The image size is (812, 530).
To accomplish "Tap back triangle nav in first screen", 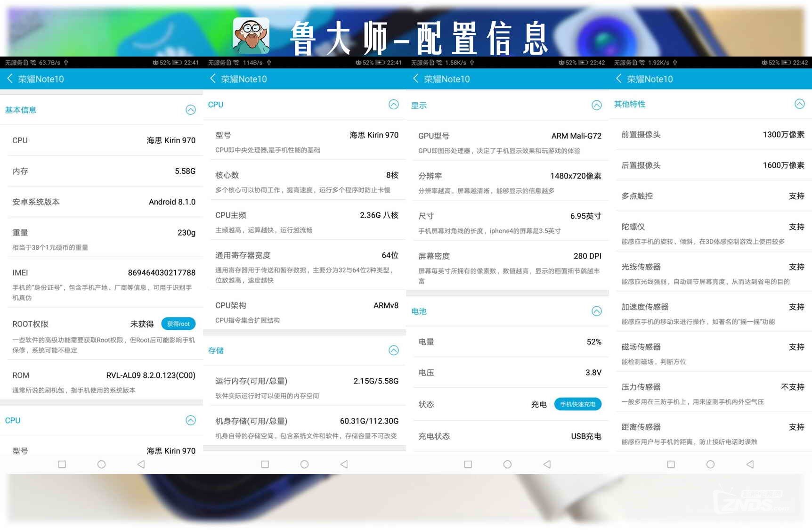I will click(x=141, y=464).
